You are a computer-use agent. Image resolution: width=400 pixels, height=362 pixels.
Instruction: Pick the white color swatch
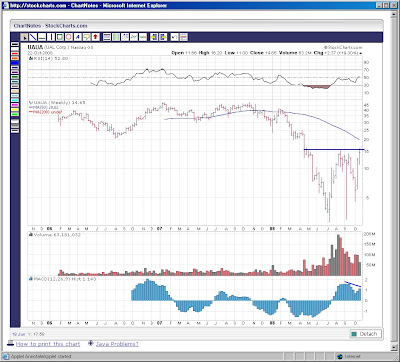tap(15, 49)
